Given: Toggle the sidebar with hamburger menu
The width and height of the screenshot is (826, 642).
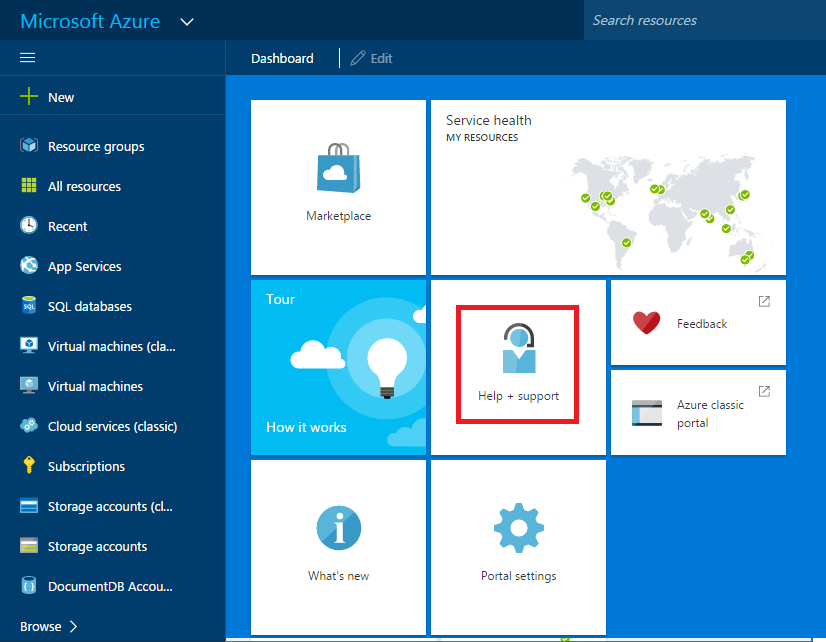Looking at the screenshot, I should pyautogui.click(x=27, y=57).
